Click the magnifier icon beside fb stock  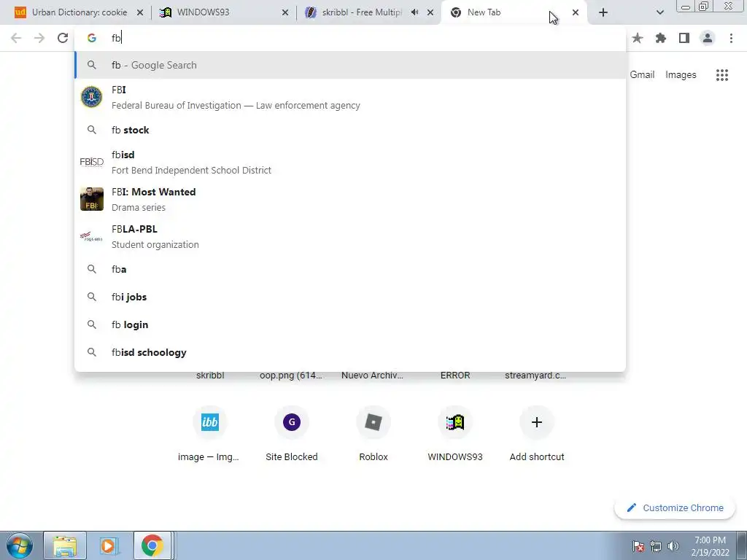(91, 130)
